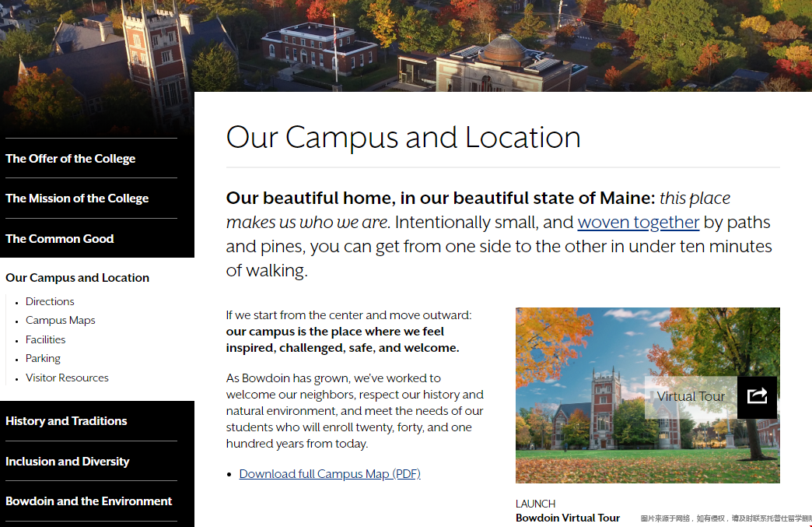Image resolution: width=812 pixels, height=527 pixels.
Task: Go to the Facilities subpage
Action: point(45,339)
